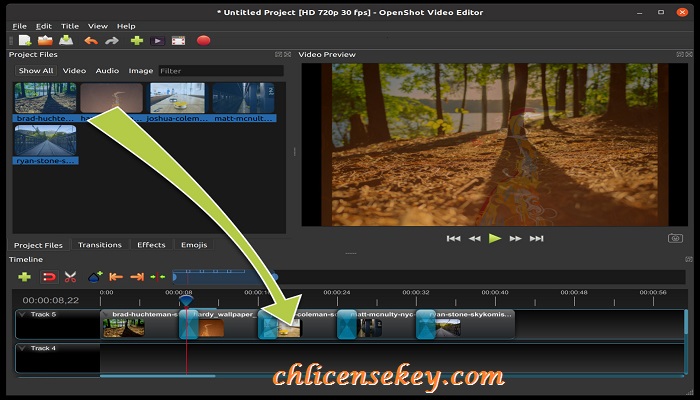Viewport: 700px width, 400px height.
Task: Open the Choose Profile toolbar icon
Action: [157, 41]
